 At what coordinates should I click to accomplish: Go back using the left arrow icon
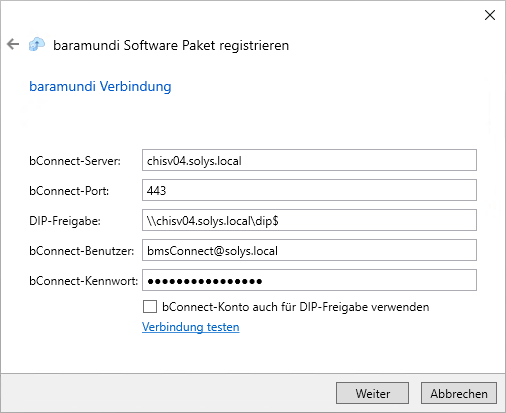pos(13,44)
